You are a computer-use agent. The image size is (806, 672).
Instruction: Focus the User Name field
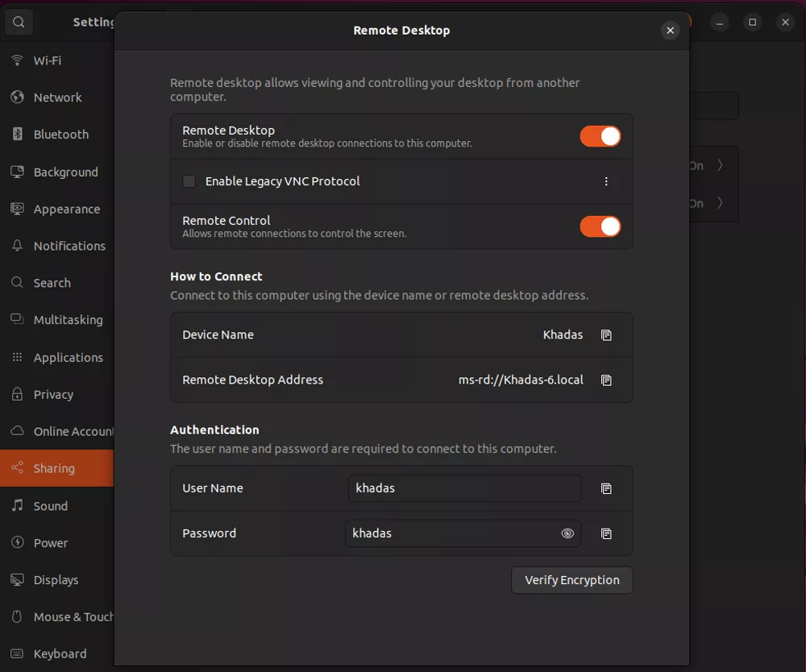coord(465,488)
